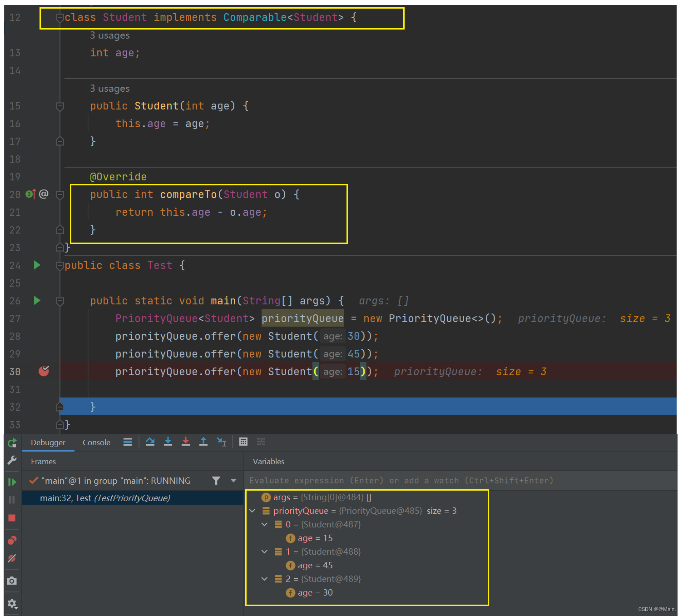Fold the Test class at line 24
Image resolution: width=683 pixels, height=616 pixels.
click(60, 266)
